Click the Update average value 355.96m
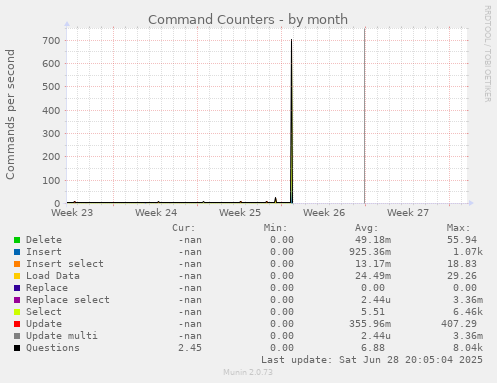 pos(370,324)
